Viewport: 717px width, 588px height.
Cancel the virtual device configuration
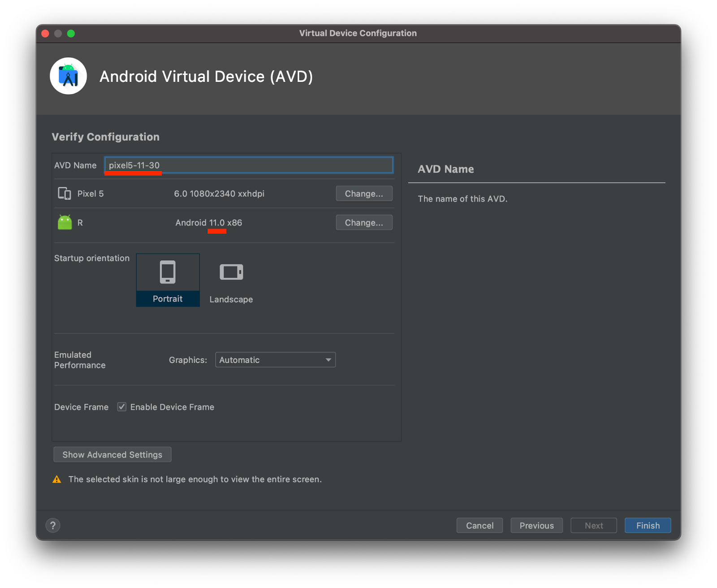pos(479,525)
